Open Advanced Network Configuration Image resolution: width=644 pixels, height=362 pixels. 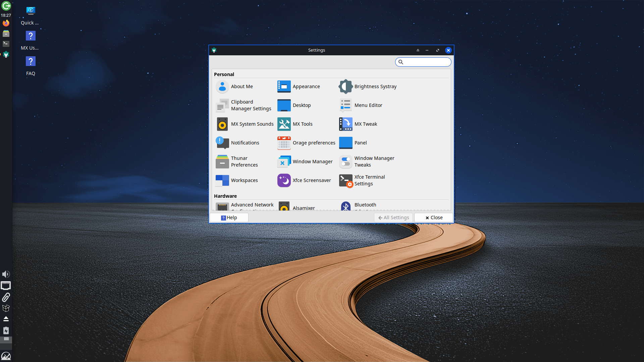pos(245,206)
